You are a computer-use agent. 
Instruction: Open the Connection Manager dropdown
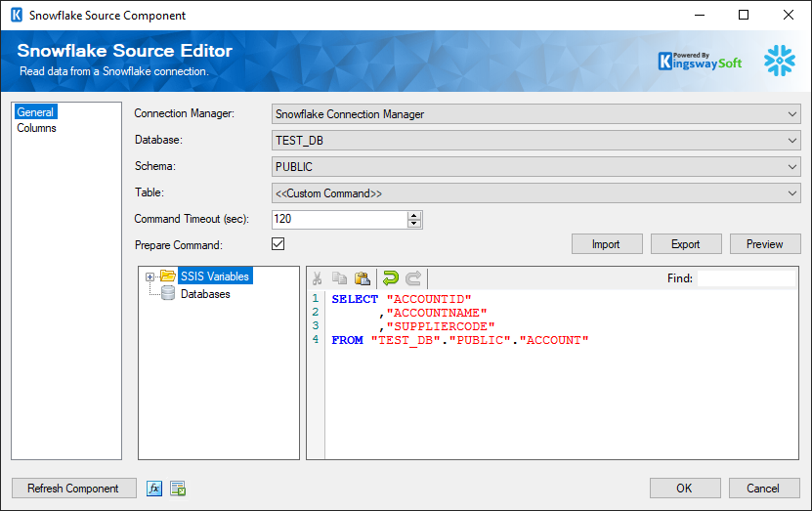click(x=536, y=114)
